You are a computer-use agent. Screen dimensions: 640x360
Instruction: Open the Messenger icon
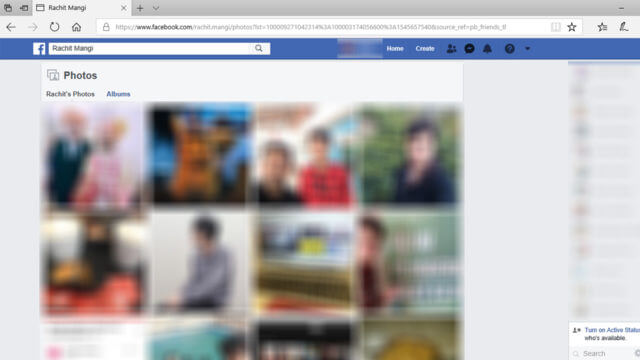(469, 49)
